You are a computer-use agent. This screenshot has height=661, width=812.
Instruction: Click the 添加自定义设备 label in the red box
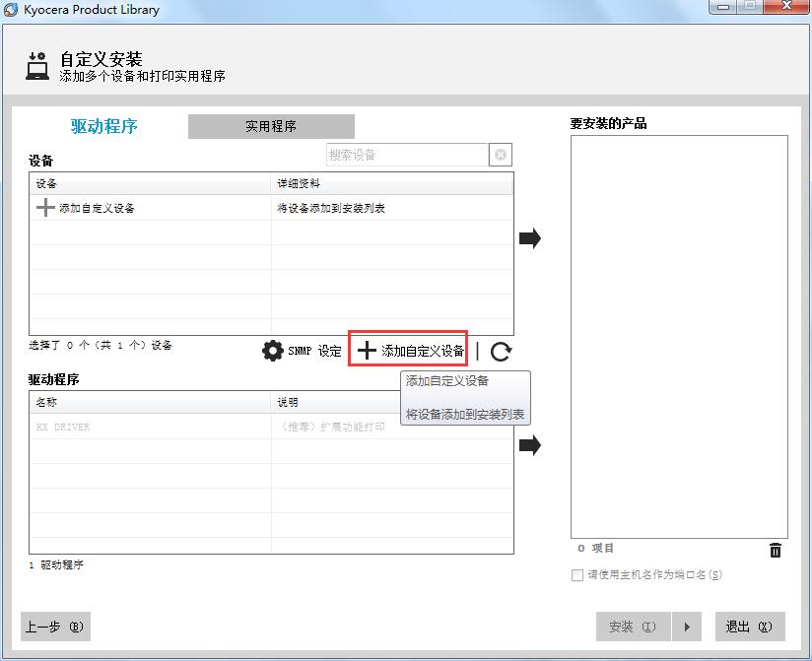[x=423, y=351]
